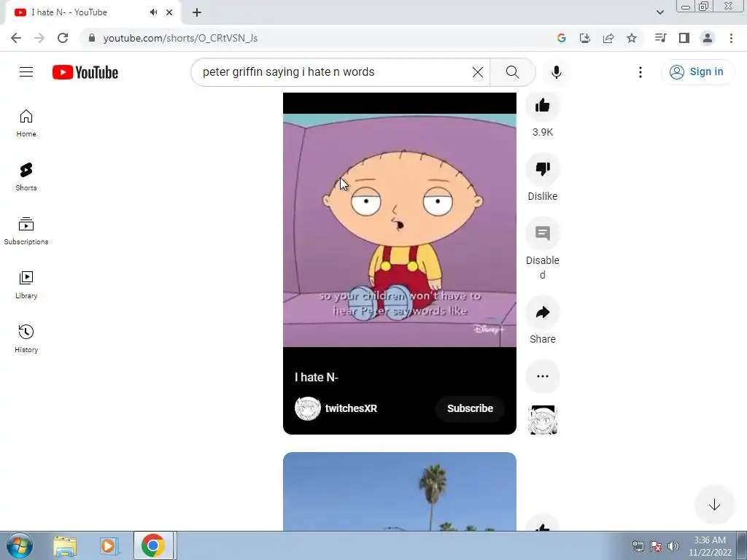The width and height of the screenshot is (747, 560).
Task: Open twitchesXR channel name link
Action: click(x=351, y=408)
